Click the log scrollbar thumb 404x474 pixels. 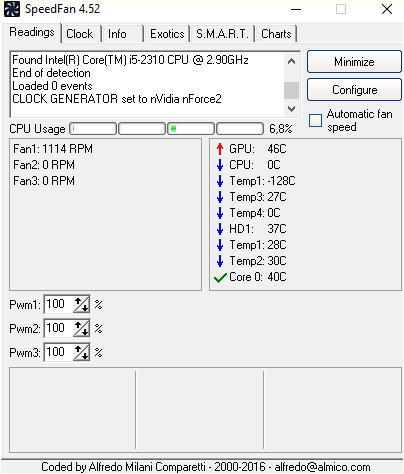(x=291, y=90)
